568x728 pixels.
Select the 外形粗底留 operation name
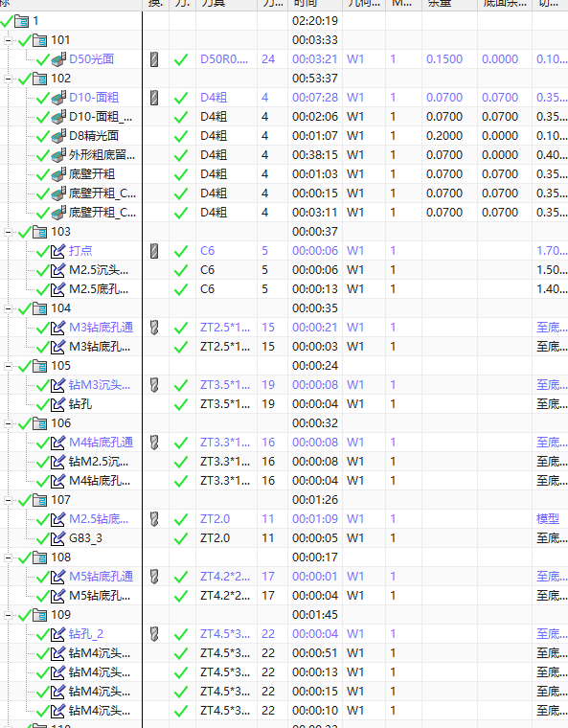102,155
